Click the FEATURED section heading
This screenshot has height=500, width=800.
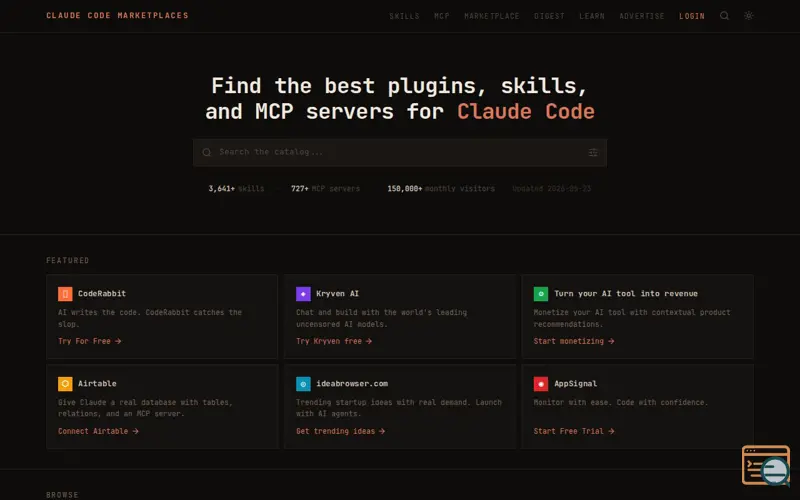(x=67, y=261)
